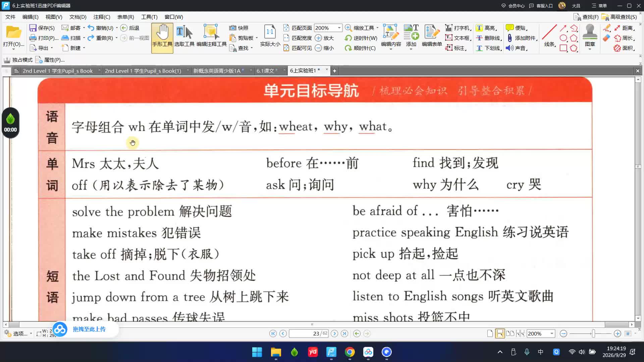
Task: Open the Comments (注释) menu
Action: pyautogui.click(x=102, y=17)
